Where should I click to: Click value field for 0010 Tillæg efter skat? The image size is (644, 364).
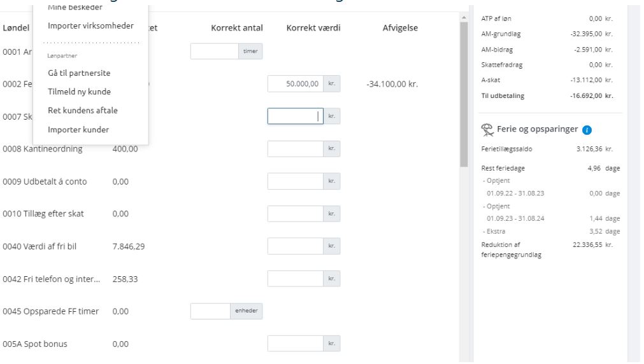(x=296, y=214)
